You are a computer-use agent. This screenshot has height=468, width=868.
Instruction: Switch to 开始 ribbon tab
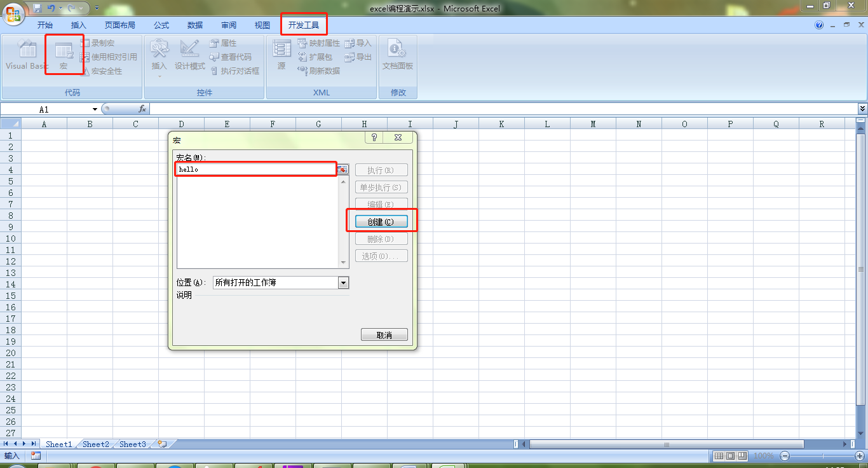(45, 25)
